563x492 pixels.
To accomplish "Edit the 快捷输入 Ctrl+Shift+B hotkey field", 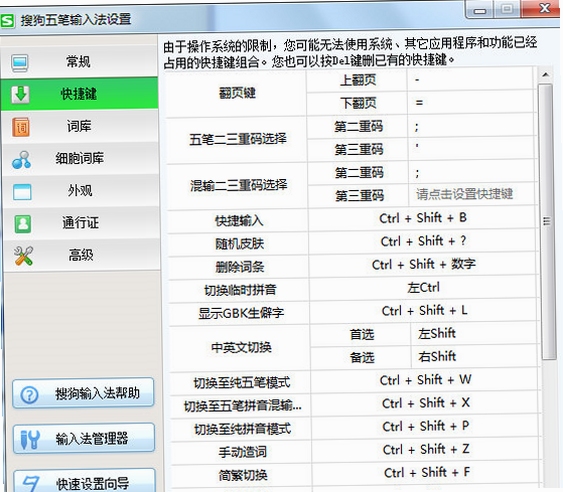I will click(x=422, y=218).
